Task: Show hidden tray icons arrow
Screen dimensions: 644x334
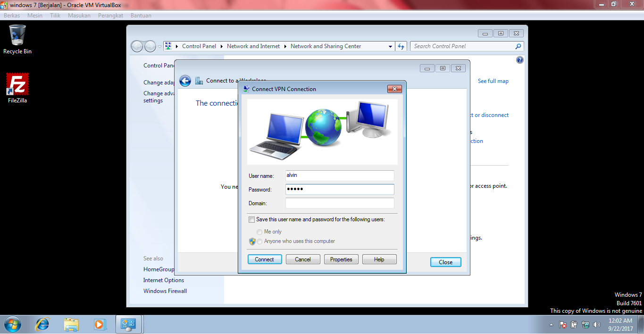Action: (552, 325)
